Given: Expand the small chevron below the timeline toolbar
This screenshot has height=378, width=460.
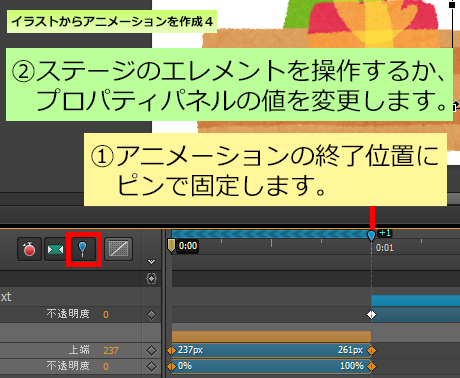Looking at the screenshot, I should click(x=151, y=262).
